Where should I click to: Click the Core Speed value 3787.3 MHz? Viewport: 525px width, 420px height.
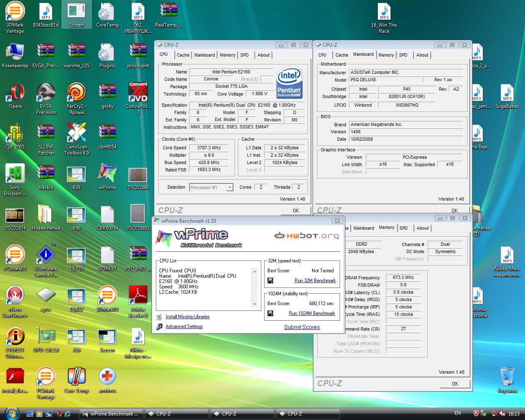click(209, 148)
